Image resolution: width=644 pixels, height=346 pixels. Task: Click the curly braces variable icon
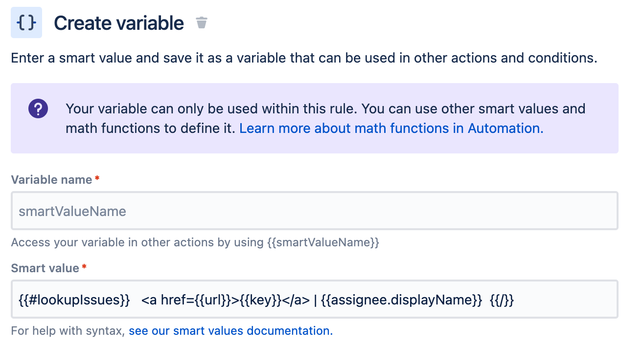tap(26, 22)
